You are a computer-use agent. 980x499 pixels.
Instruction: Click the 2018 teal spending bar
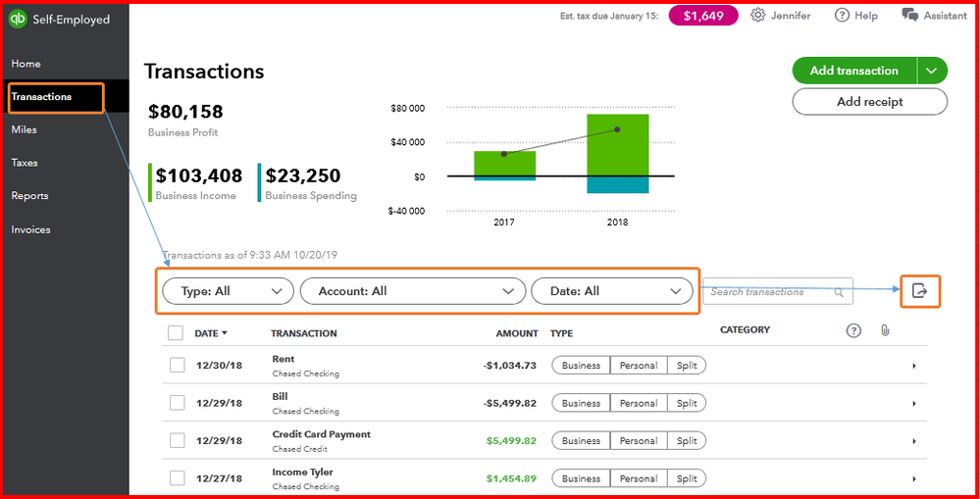pos(617,185)
